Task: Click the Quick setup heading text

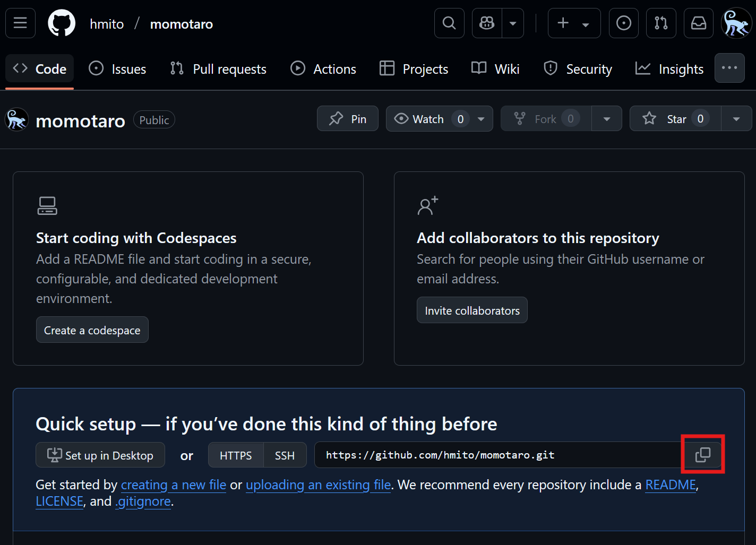Action: tap(267, 423)
